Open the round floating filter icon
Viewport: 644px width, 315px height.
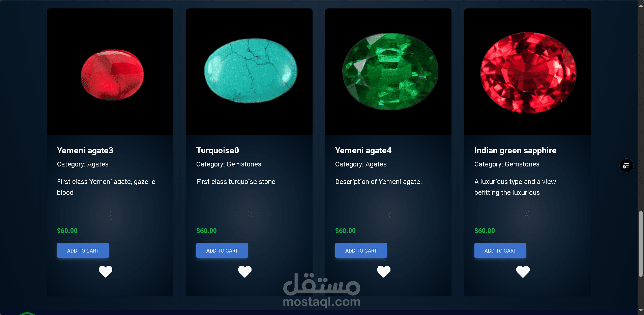coord(626,166)
